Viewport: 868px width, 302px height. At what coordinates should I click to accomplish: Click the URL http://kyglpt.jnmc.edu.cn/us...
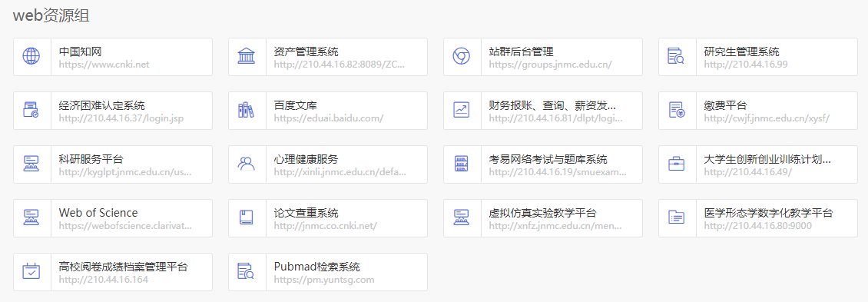125,172
